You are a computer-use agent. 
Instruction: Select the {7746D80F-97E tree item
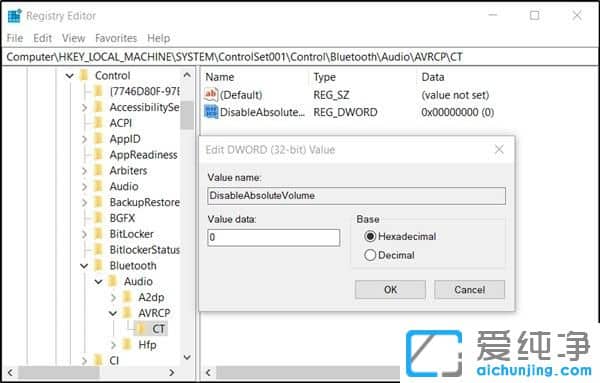pyautogui.click(x=145, y=91)
